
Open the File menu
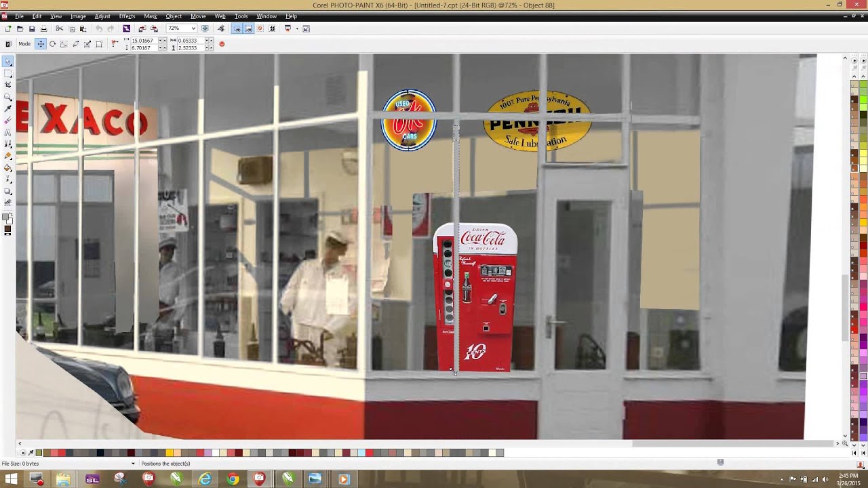click(x=20, y=16)
